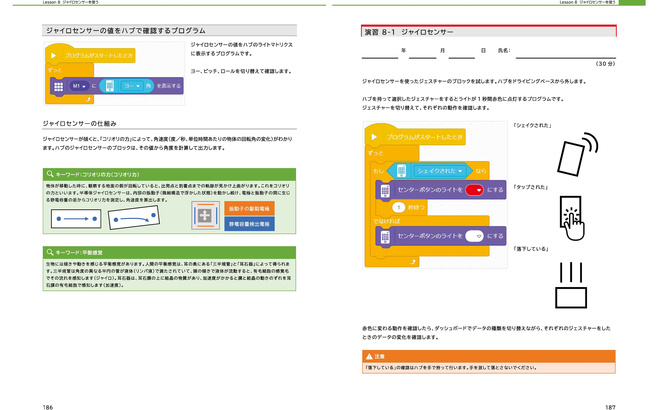Click the magnifier icon beside コリオリの力 keyword
The image size is (660, 410).
(x=49, y=173)
